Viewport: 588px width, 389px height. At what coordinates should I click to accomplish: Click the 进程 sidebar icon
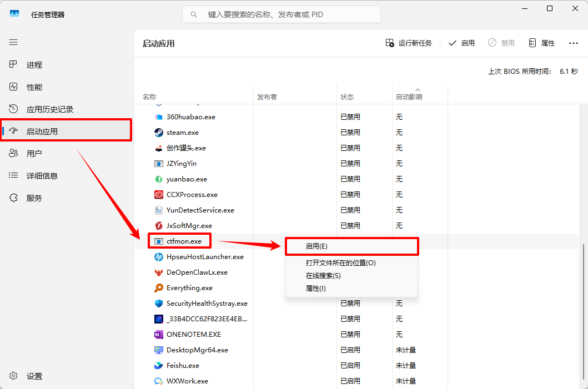[13, 64]
